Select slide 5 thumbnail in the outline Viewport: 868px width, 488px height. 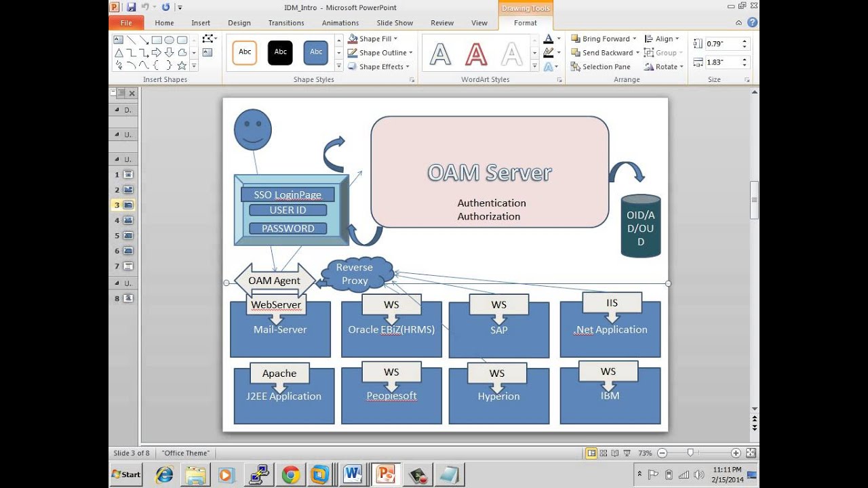128,235
